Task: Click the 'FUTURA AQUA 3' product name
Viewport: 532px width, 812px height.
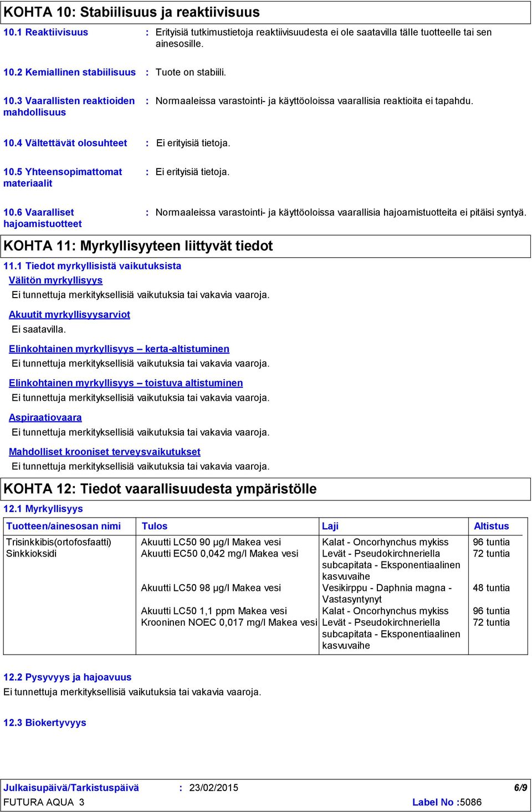Action: point(44,802)
